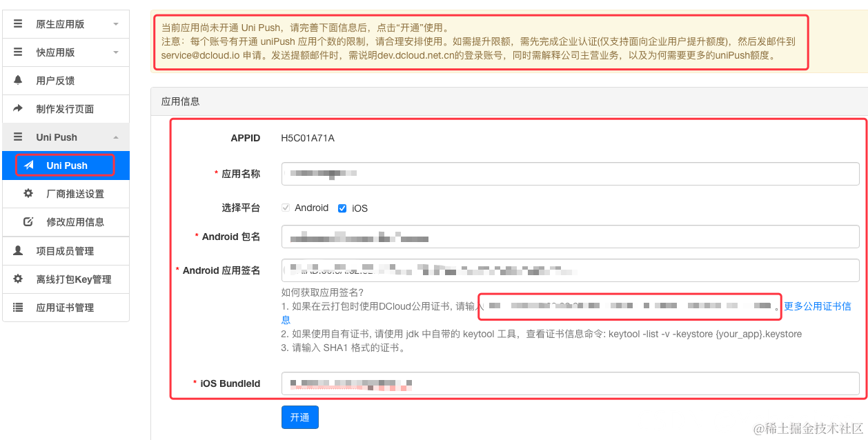This screenshot has width=868, height=440.
Task: Expand the 快应用版 menu arrow
Action: 116,52
